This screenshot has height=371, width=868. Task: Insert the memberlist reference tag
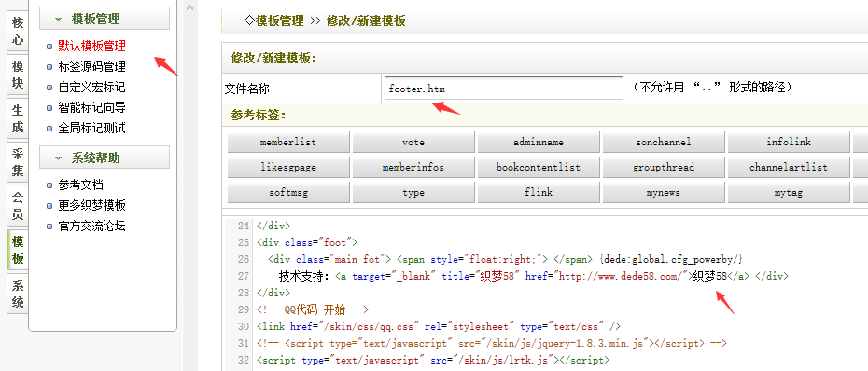(x=288, y=142)
